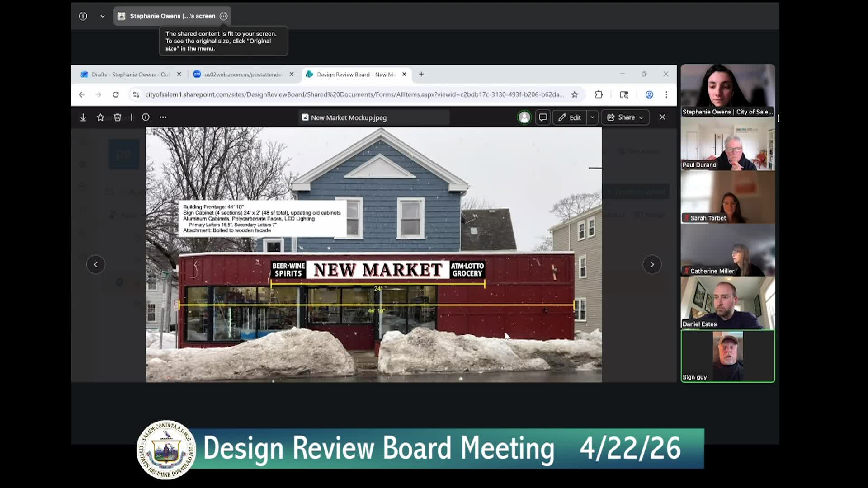Expand the Zoom view chevron near top left
868x488 pixels.
click(103, 16)
